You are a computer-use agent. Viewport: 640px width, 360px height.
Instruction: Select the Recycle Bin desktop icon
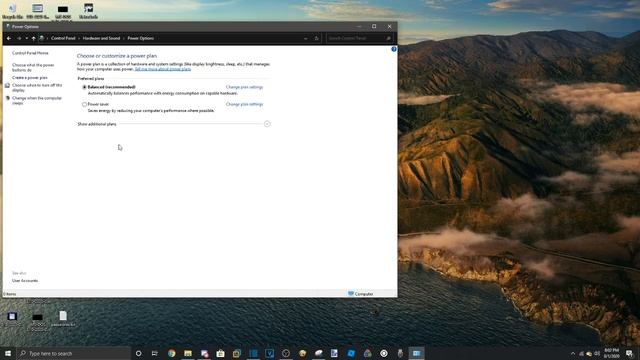coord(12,11)
